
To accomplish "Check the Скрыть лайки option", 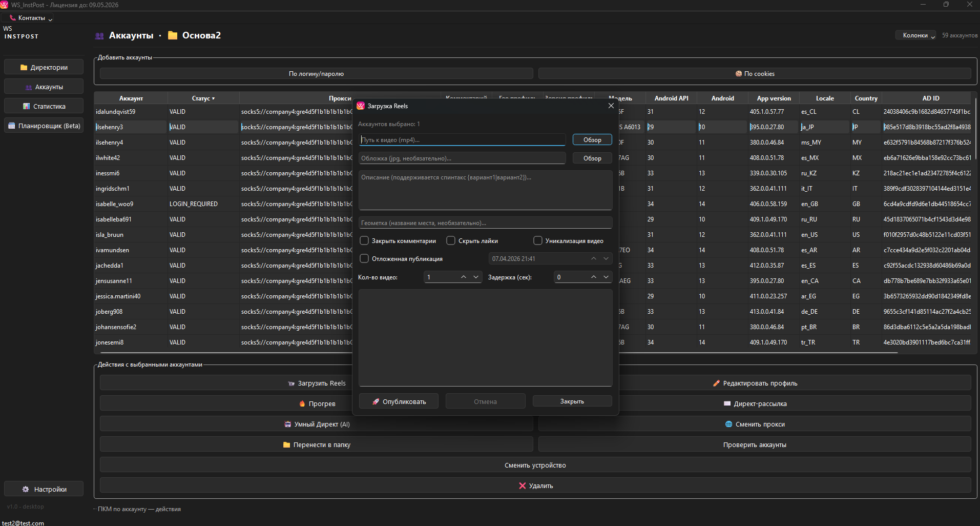I will (x=451, y=240).
